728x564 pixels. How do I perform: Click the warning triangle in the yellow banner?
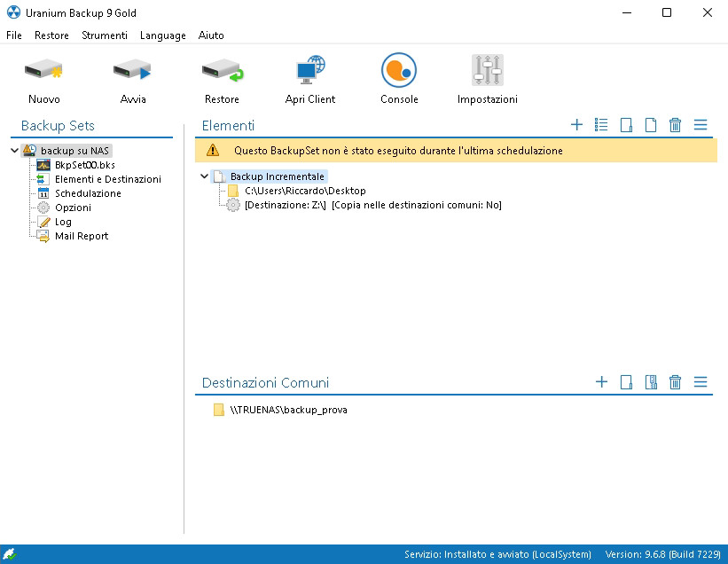point(213,150)
